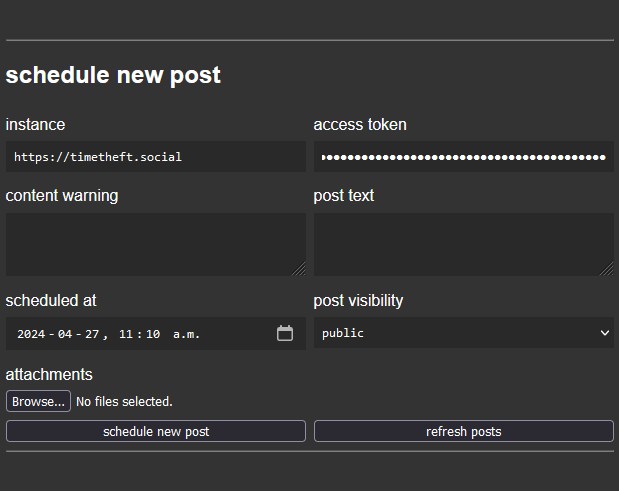Click the "post visibility" label
The height and width of the screenshot is (491, 619).
coord(358,301)
